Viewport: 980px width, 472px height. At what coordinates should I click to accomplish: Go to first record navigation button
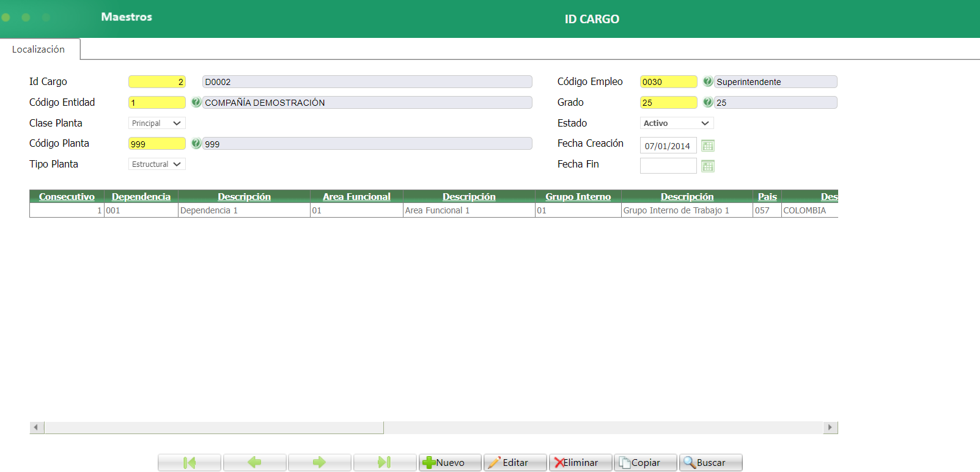190,462
